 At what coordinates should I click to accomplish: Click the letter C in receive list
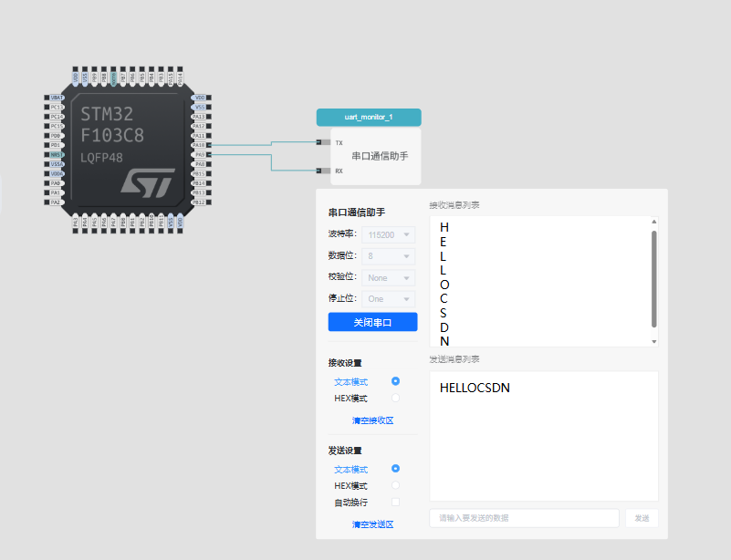[x=444, y=298]
